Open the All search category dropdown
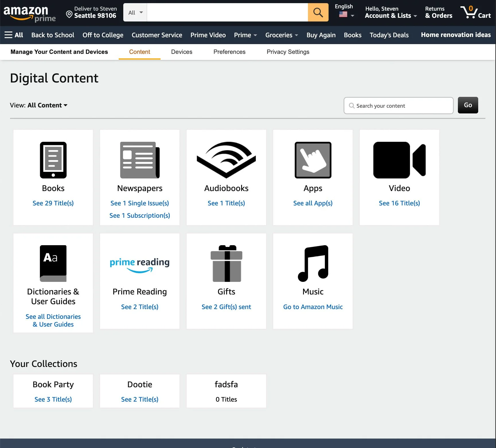The width and height of the screenshot is (496, 448). coord(135,12)
